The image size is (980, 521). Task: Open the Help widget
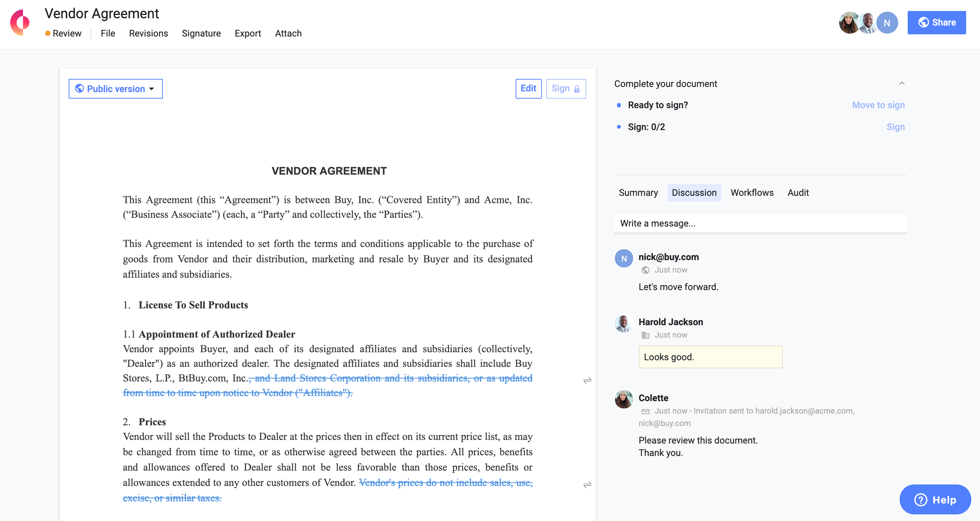(935, 499)
